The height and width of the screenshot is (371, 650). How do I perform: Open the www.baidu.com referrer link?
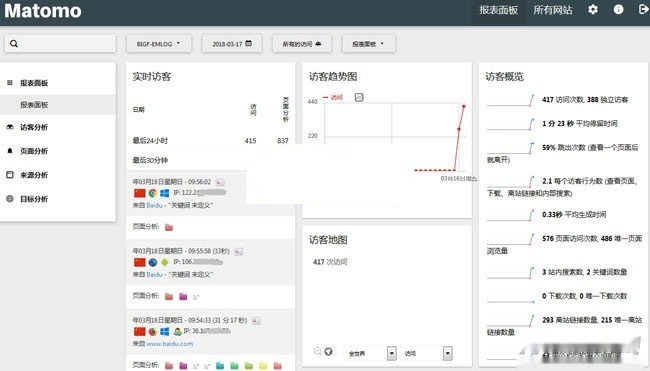(x=170, y=344)
